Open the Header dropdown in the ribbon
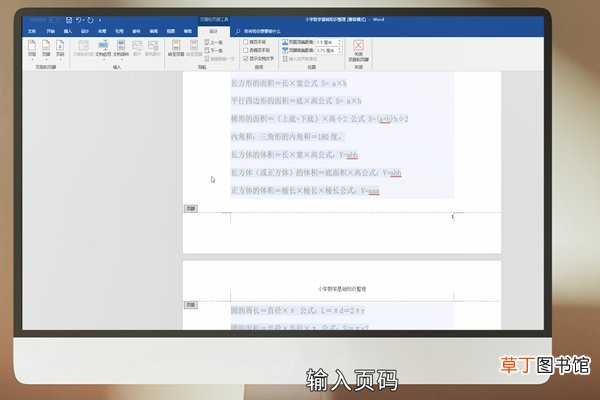 point(32,49)
